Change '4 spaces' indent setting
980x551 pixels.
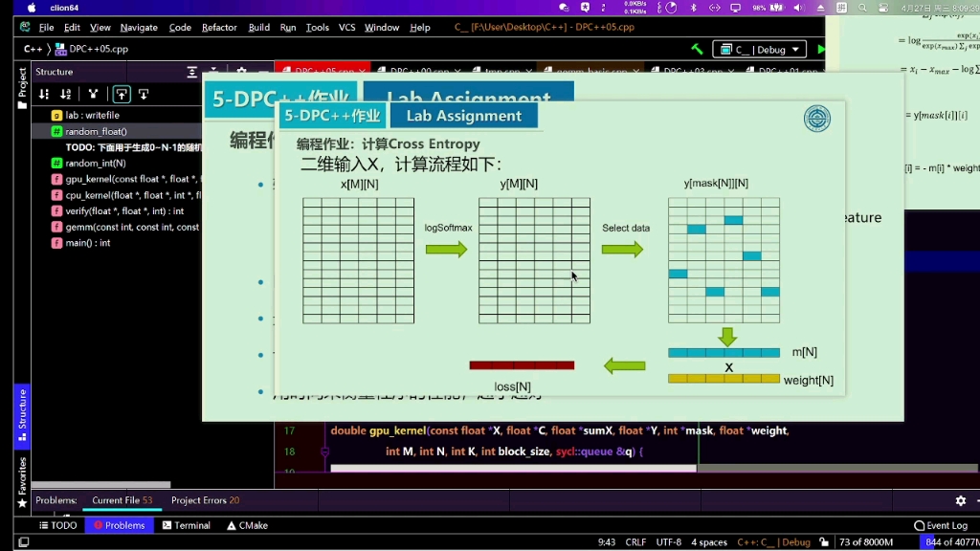coord(709,542)
